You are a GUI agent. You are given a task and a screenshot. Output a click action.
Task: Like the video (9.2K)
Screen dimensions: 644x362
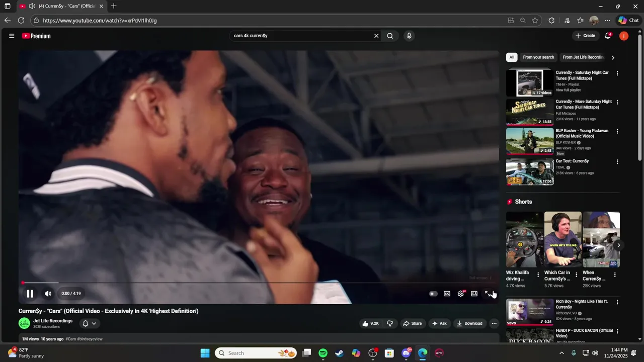click(371, 323)
